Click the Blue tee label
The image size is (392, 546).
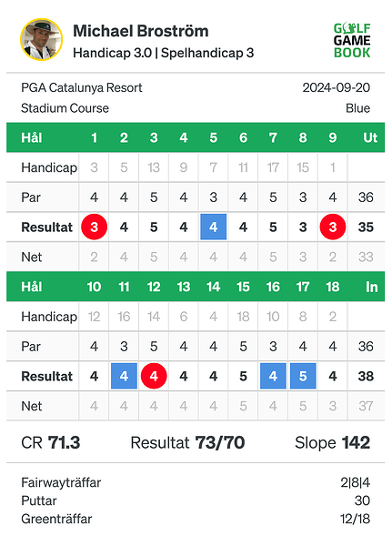pos(357,108)
